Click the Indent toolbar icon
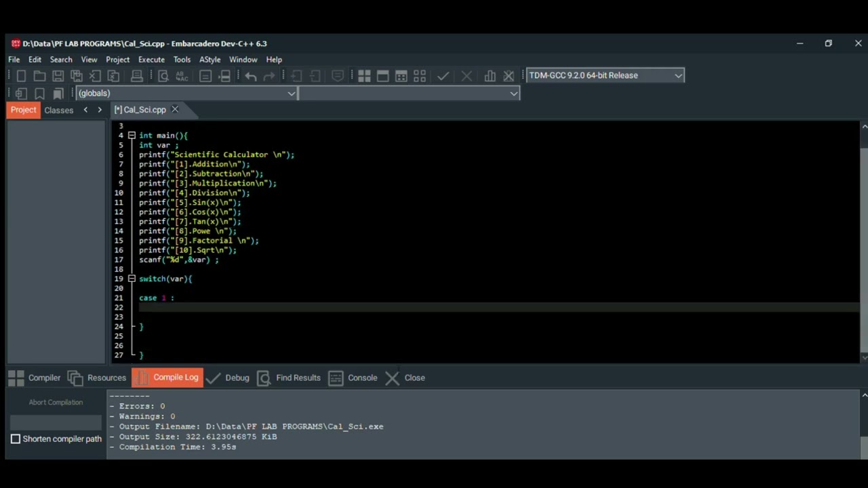The width and height of the screenshot is (868, 488). [x=296, y=76]
